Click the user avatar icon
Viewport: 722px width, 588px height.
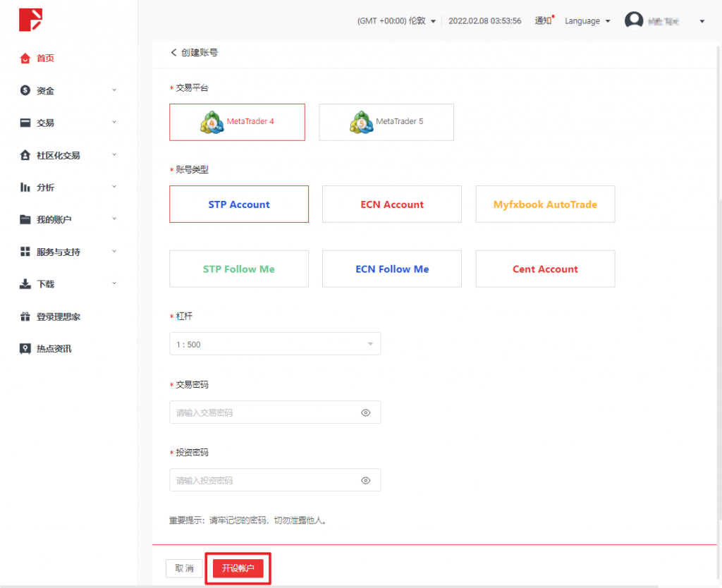click(634, 21)
